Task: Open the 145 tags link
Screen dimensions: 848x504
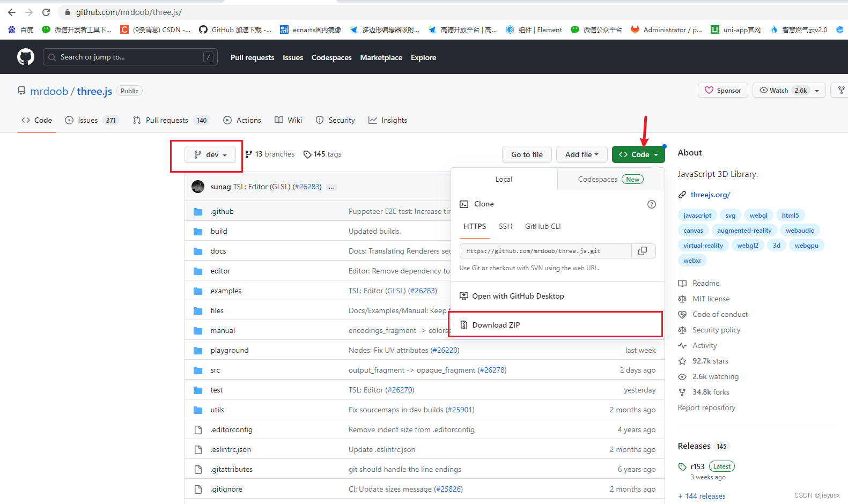Action: click(x=322, y=154)
